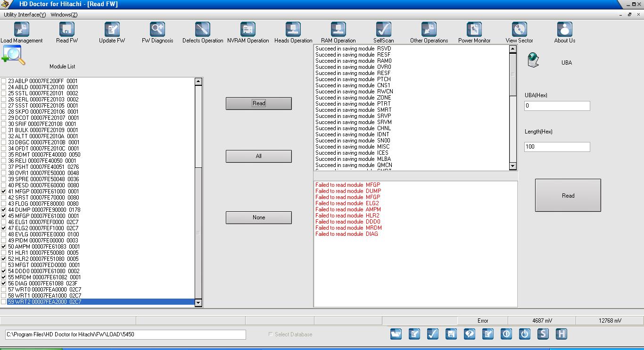
Task: Click the circled-I icon in the bottom toolbar
Action: coord(506,334)
